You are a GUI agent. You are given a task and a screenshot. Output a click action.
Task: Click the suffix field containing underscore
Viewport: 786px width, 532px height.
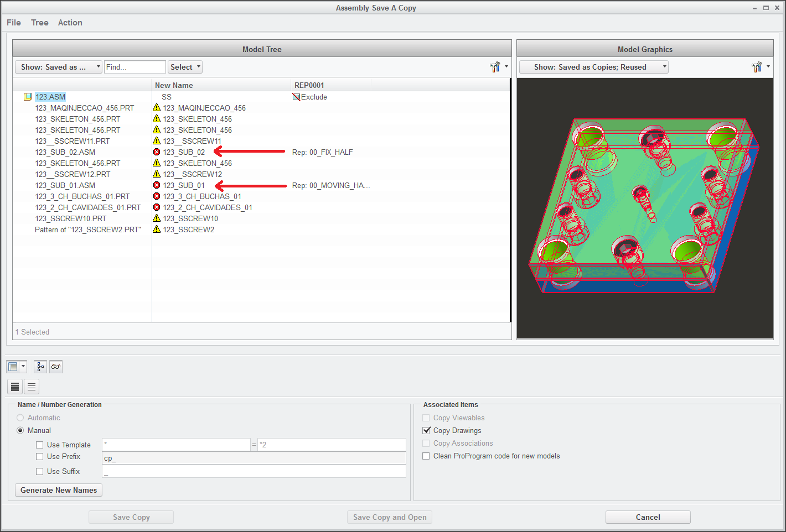(254, 471)
